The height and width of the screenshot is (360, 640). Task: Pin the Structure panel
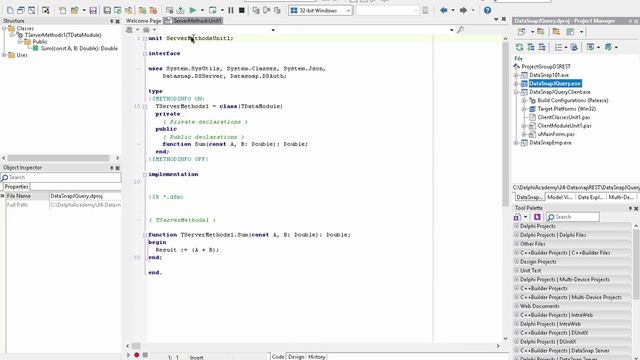coord(111,21)
